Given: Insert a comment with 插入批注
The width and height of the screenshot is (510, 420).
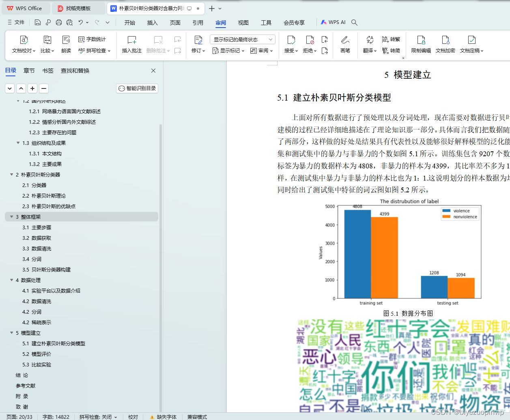Looking at the screenshot, I should 131,45.
